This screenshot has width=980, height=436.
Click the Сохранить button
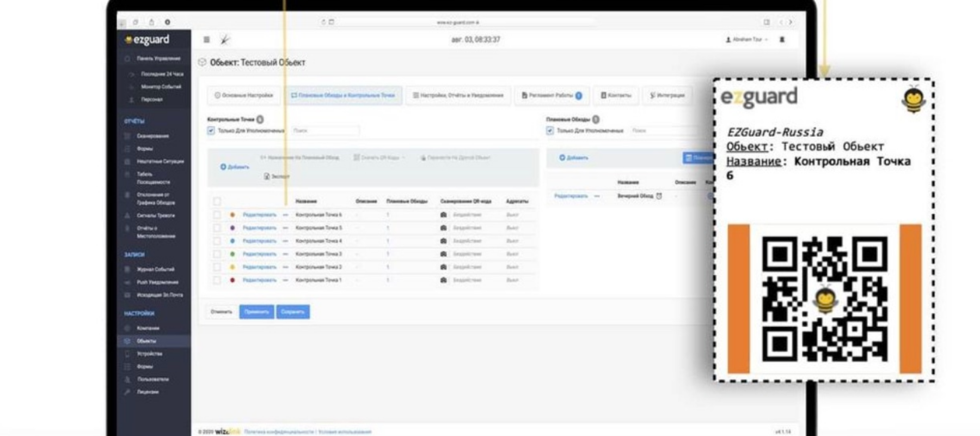[x=293, y=312]
